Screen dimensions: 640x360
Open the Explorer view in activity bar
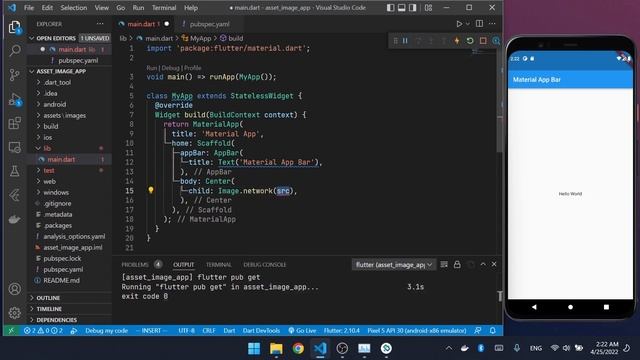tap(15, 27)
